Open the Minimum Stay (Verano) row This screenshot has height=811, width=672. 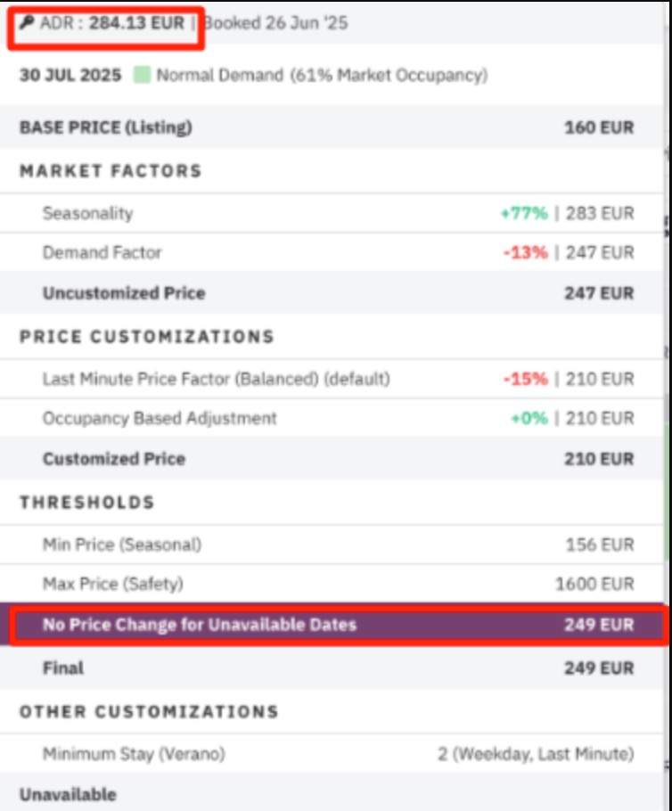point(332,754)
